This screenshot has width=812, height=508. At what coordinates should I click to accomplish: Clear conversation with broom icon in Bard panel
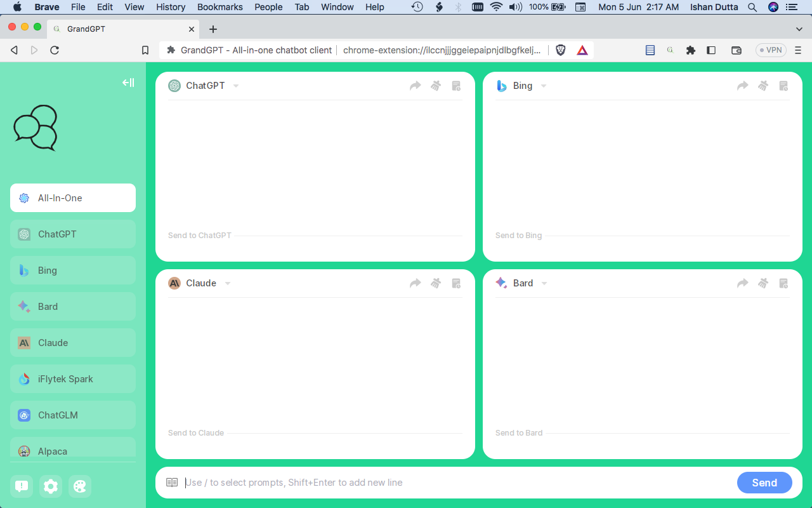[763, 283]
